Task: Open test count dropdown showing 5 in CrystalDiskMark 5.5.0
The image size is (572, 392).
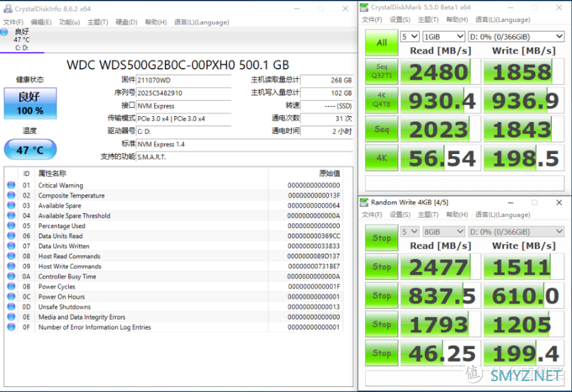Action: pos(410,36)
